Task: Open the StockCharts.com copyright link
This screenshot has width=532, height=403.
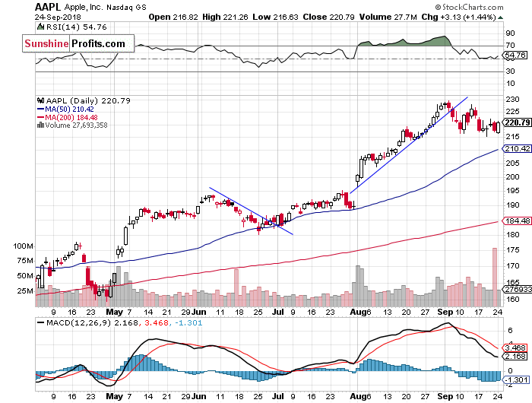Action: [x=469, y=7]
